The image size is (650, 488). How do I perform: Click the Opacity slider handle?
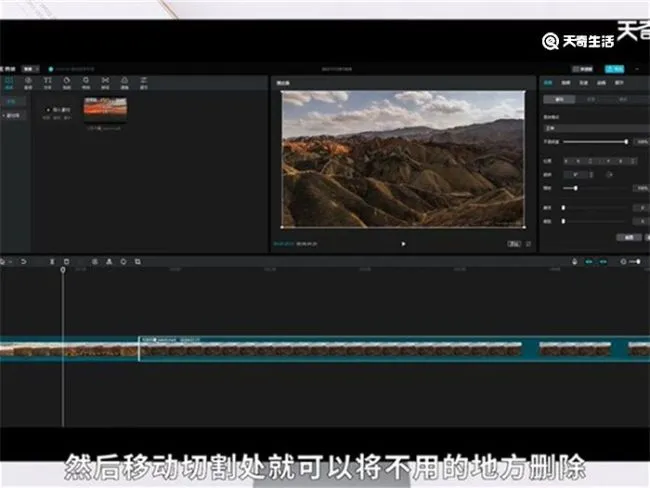coord(626,142)
